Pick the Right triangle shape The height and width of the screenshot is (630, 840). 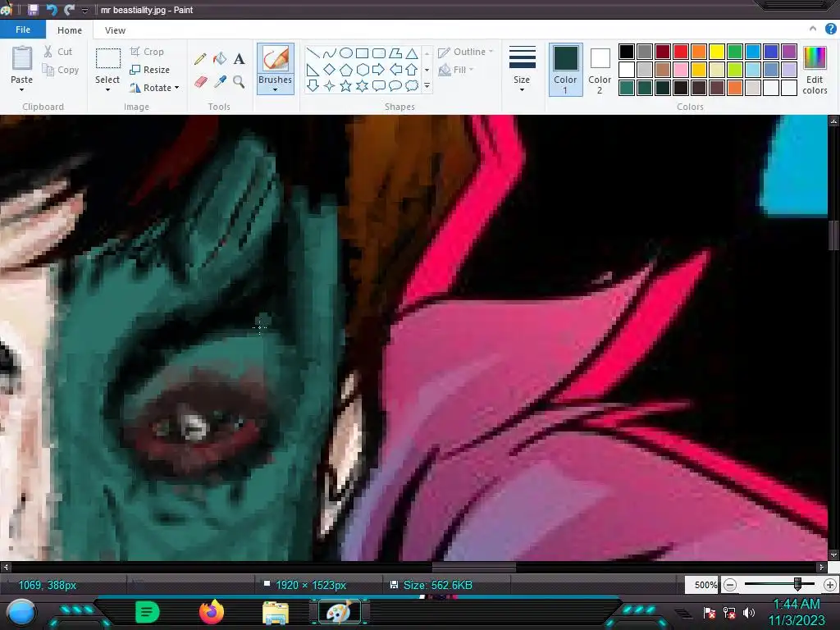[313, 70]
